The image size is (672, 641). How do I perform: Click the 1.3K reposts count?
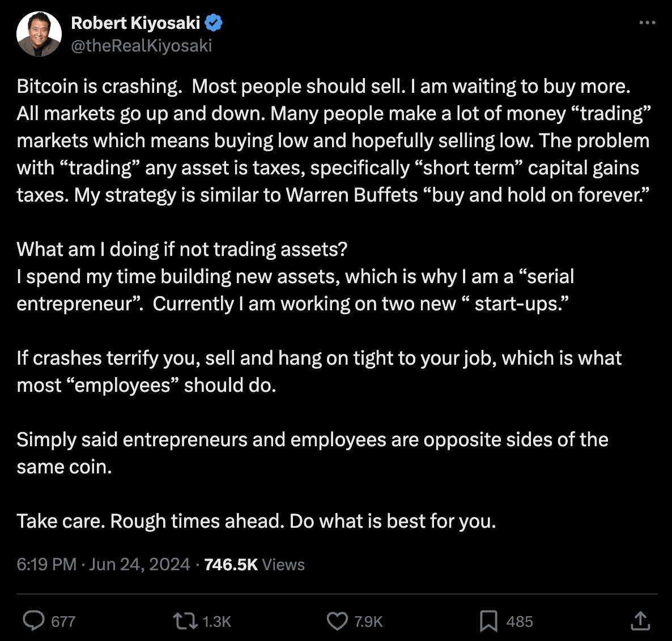[216, 622]
